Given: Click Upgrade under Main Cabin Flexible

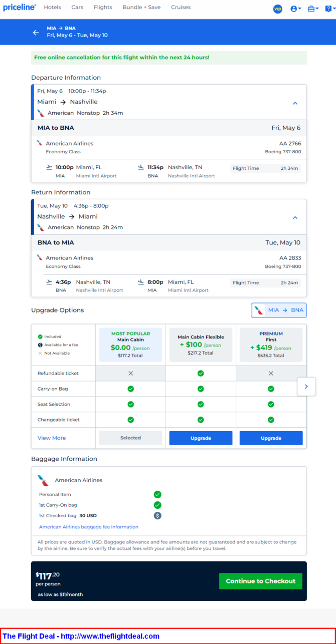Looking at the screenshot, I should pyautogui.click(x=201, y=438).
